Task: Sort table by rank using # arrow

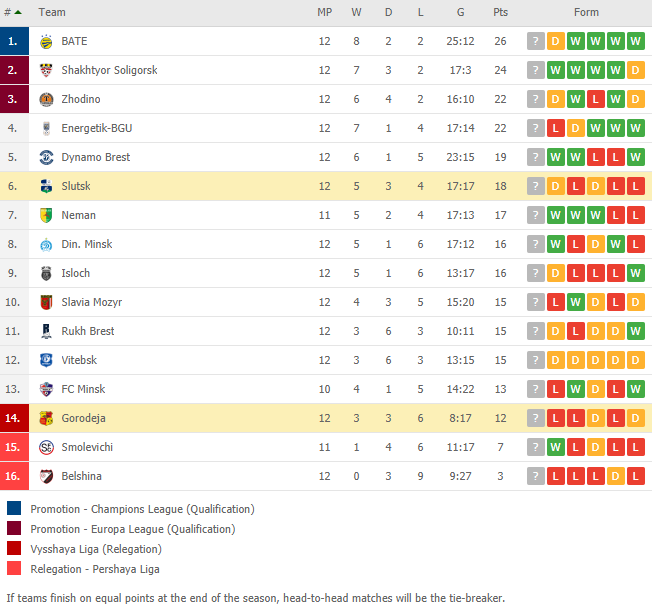Action: point(12,12)
